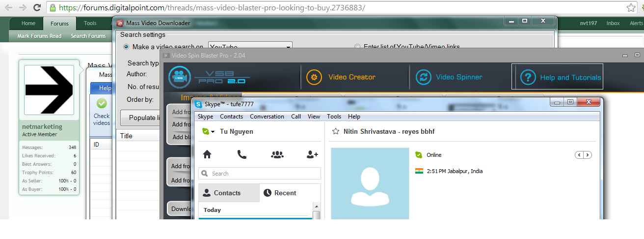Bookmark the page with the star icon
The image size is (644, 239).
coord(631,8)
